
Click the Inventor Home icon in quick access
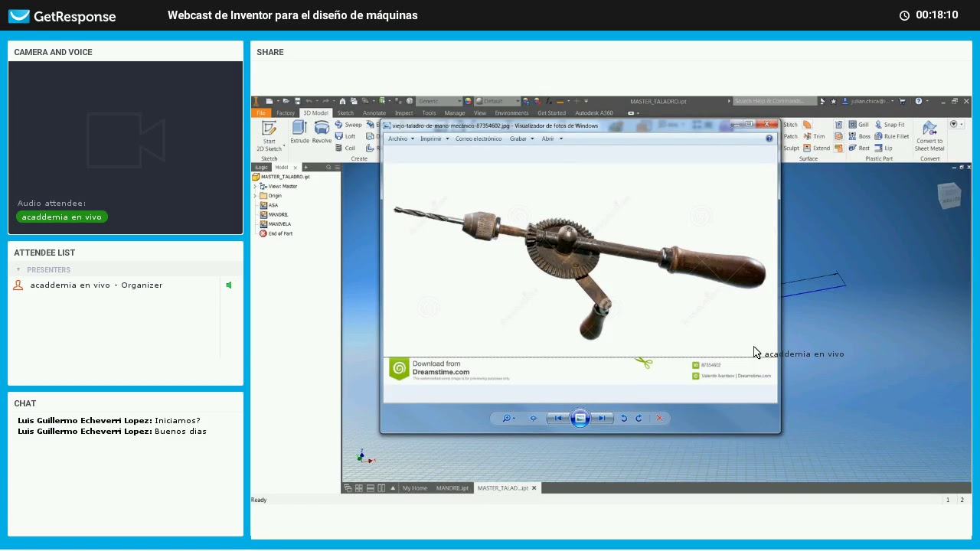tap(342, 101)
